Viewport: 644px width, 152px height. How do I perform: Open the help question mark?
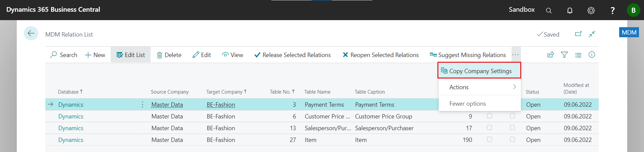[612, 10]
